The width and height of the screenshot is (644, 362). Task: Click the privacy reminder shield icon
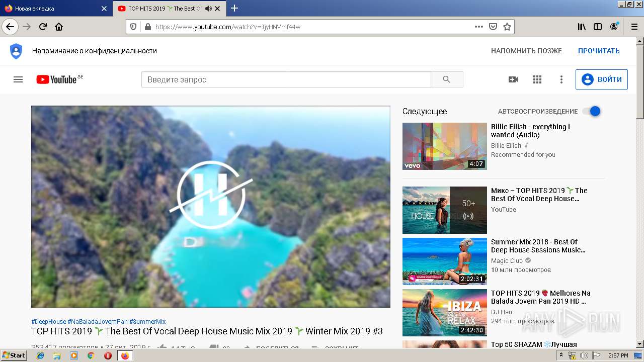[16, 51]
